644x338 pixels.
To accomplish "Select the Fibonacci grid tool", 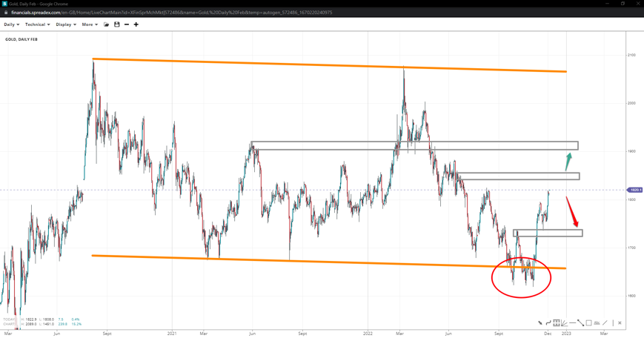I will click(557, 323).
